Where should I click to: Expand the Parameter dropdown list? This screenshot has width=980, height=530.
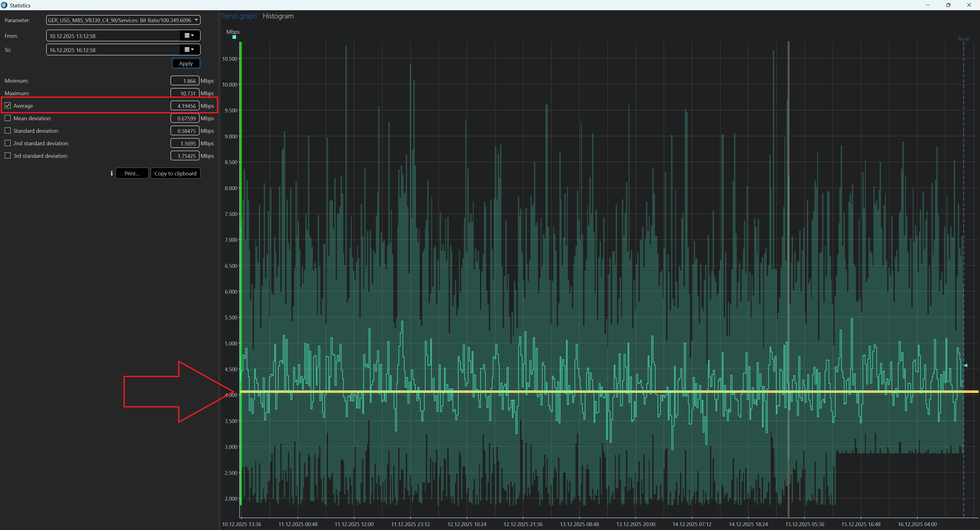(x=196, y=20)
